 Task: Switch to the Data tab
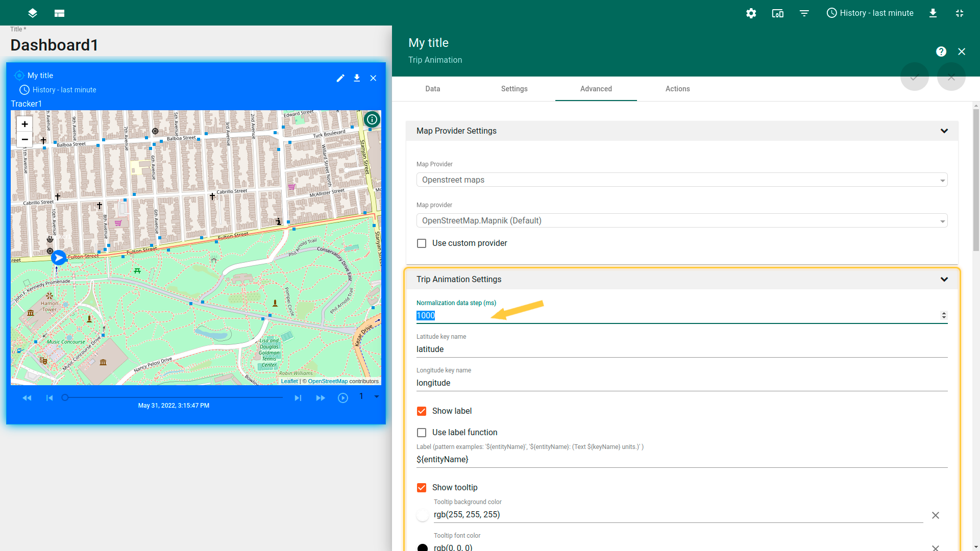click(432, 89)
